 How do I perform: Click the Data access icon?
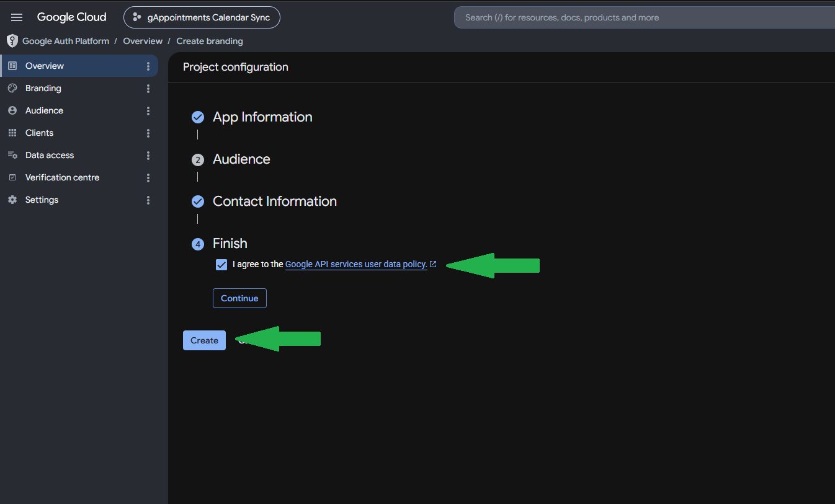(12, 155)
